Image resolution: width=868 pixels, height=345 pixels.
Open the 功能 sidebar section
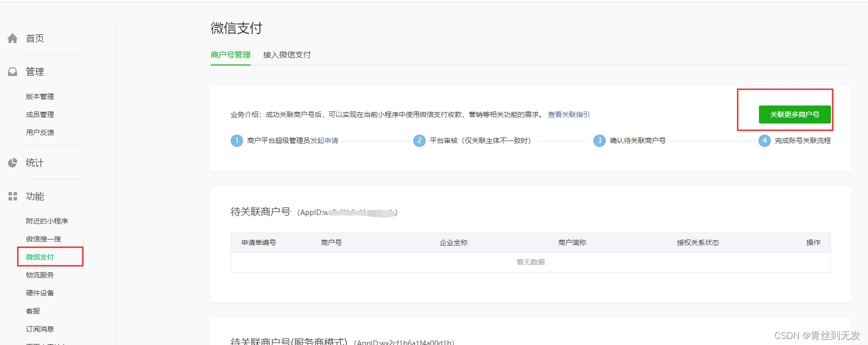(x=35, y=196)
